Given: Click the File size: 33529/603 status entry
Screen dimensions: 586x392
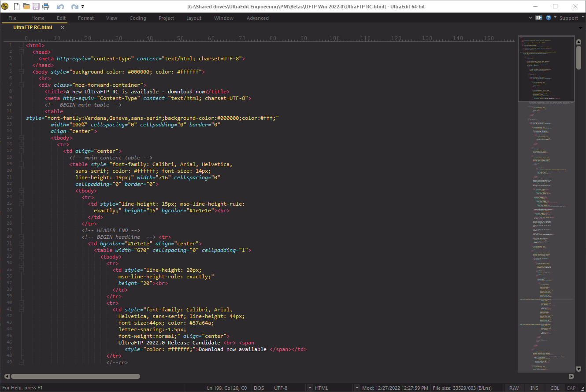Looking at the screenshot, I should coord(462,388).
